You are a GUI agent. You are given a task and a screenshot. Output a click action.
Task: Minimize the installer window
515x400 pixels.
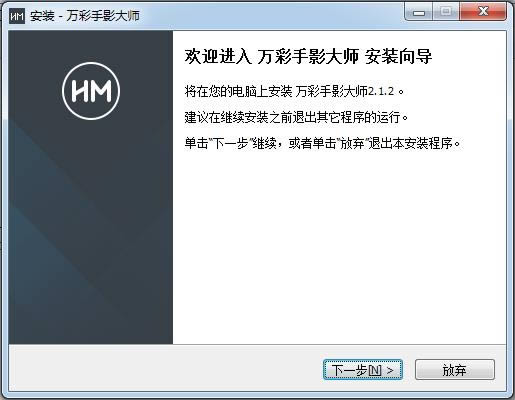tap(419, 13)
